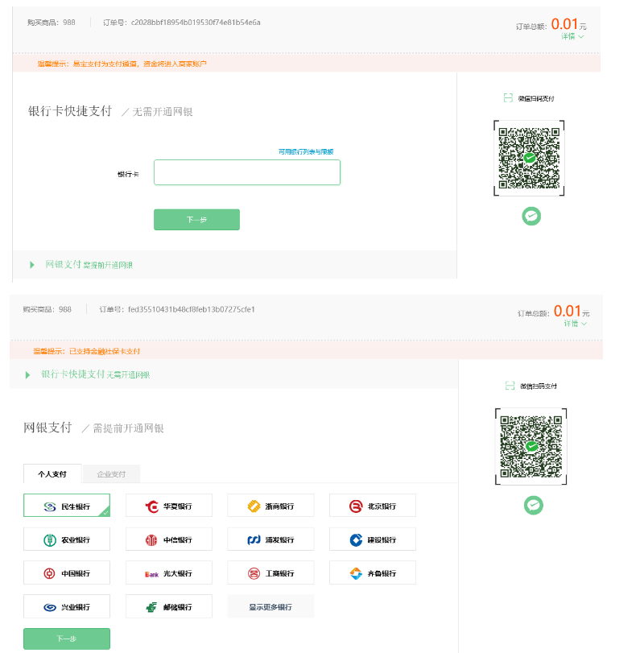Click the Postal Savings (邮储银行) logo icon
644x653 pixels.
click(151, 607)
